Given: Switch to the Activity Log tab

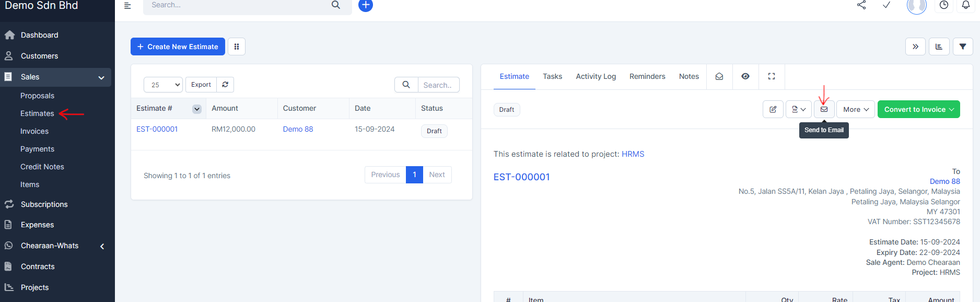Looking at the screenshot, I should 596,76.
